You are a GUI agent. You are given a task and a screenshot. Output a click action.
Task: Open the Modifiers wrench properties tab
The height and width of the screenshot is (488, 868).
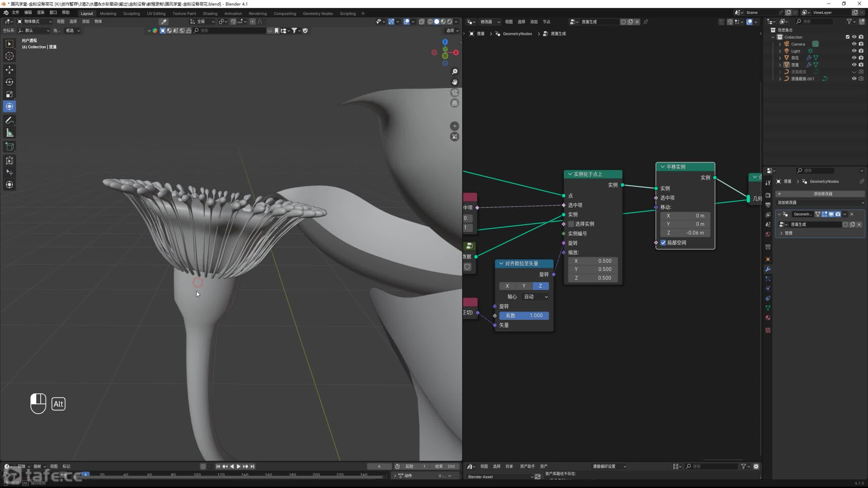click(x=768, y=269)
